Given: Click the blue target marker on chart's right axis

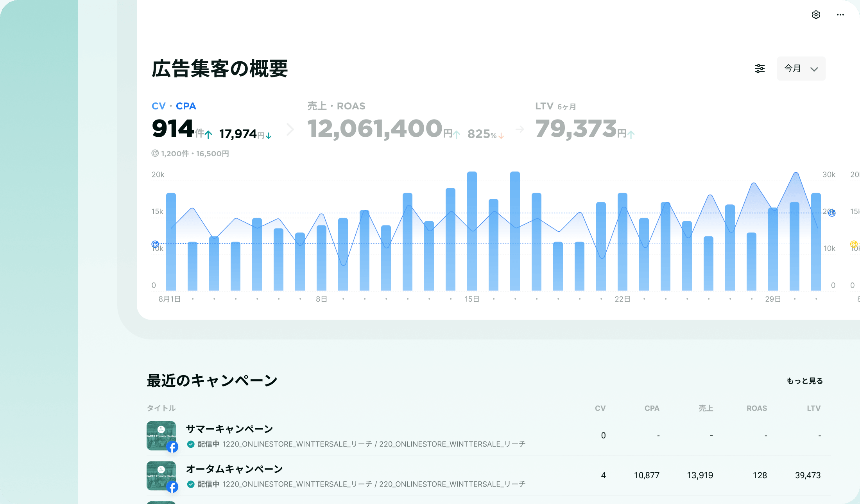Looking at the screenshot, I should pos(832,213).
